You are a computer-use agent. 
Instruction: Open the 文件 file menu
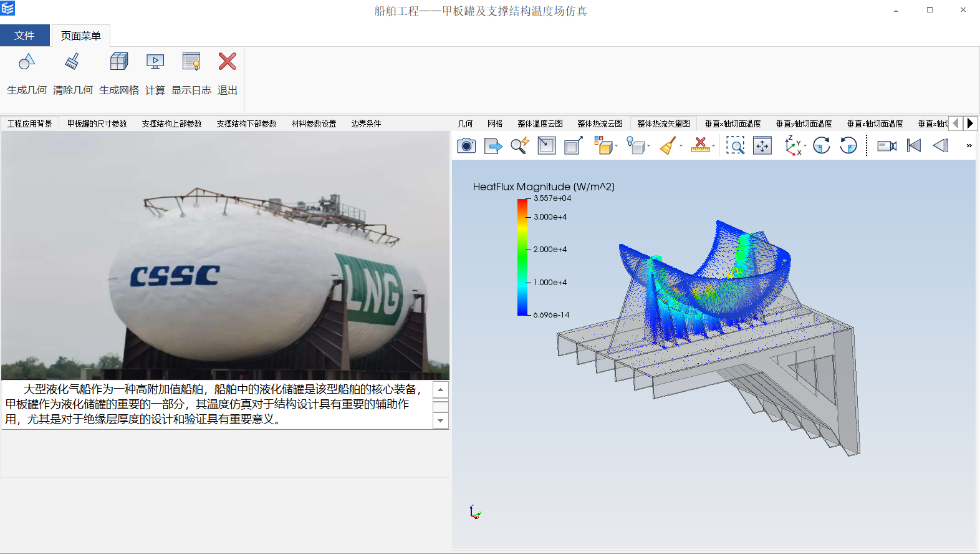tap(25, 36)
